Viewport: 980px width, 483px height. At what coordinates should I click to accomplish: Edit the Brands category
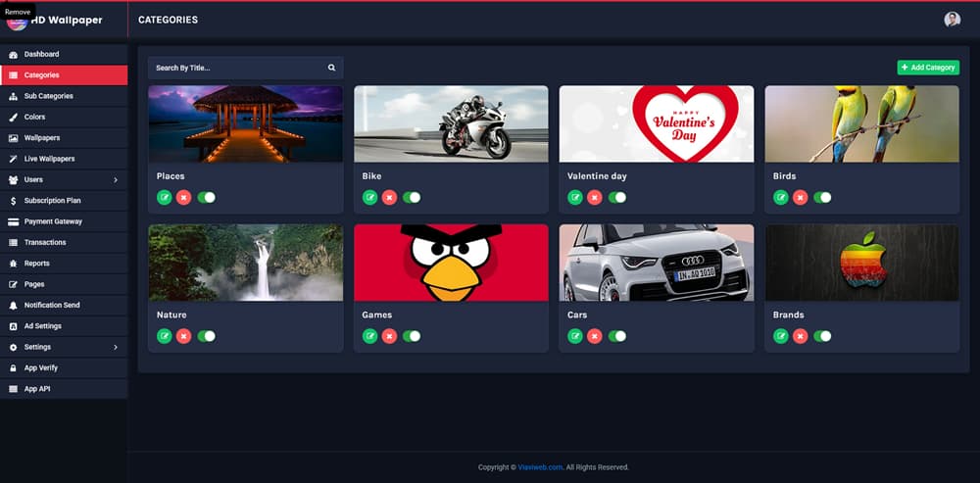point(781,336)
